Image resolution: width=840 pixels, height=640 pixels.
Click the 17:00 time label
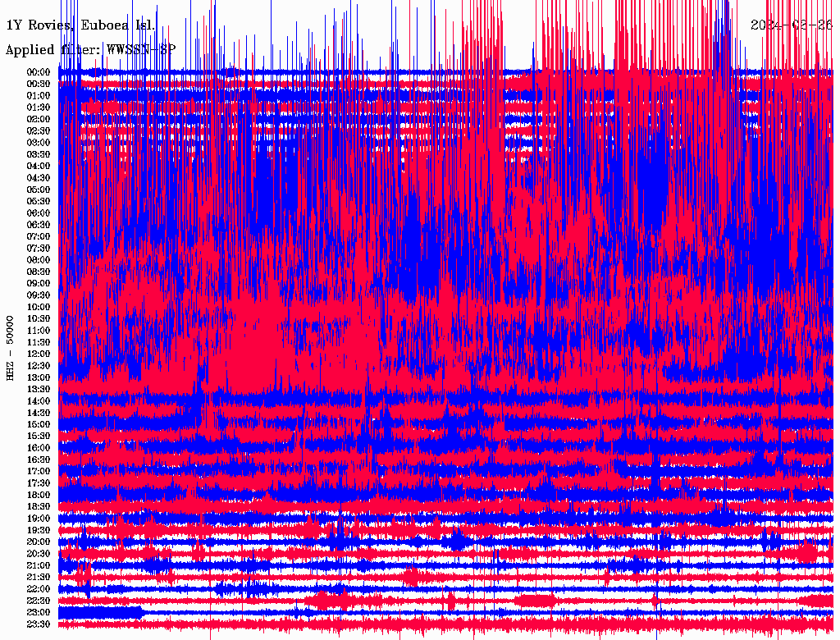point(39,472)
